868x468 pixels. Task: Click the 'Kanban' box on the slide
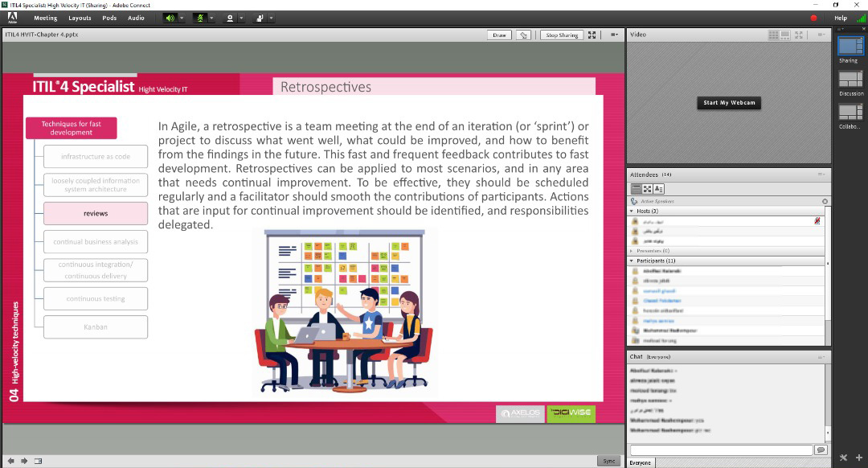[x=96, y=326]
